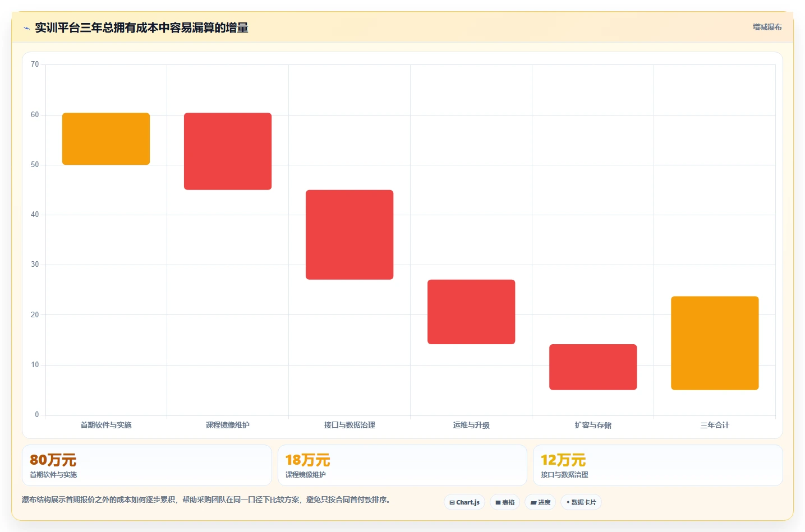The image size is (805, 532).
Task: Click the red 运维与升级 bar
Action: (x=471, y=312)
